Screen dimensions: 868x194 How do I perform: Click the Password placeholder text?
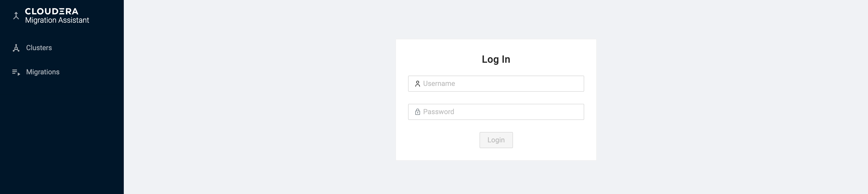click(x=438, y=112)
